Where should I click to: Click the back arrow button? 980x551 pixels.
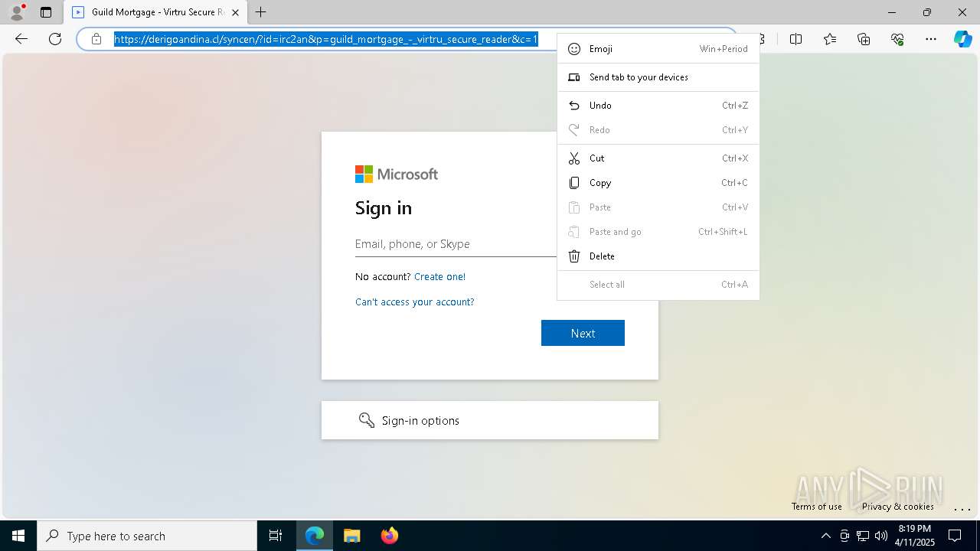(21, 39)
